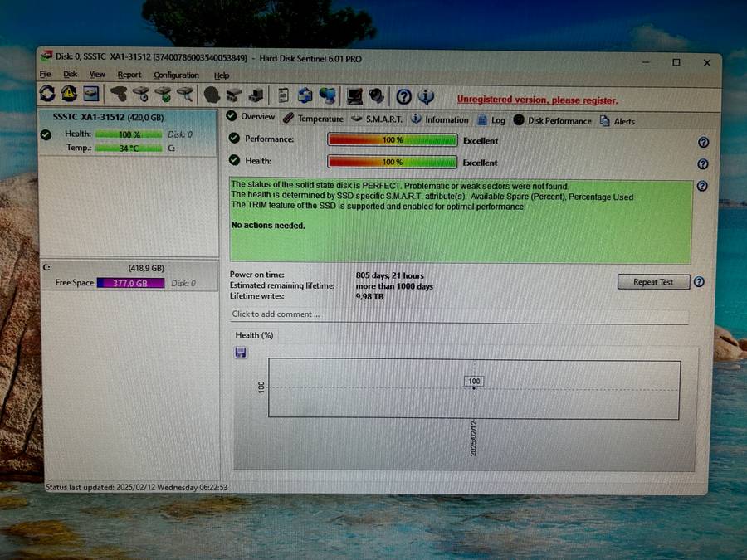Viewport: 747px width, 560px height.
Task: Click the save floppy icon above health graph
Action: click(x=241, y=353)
